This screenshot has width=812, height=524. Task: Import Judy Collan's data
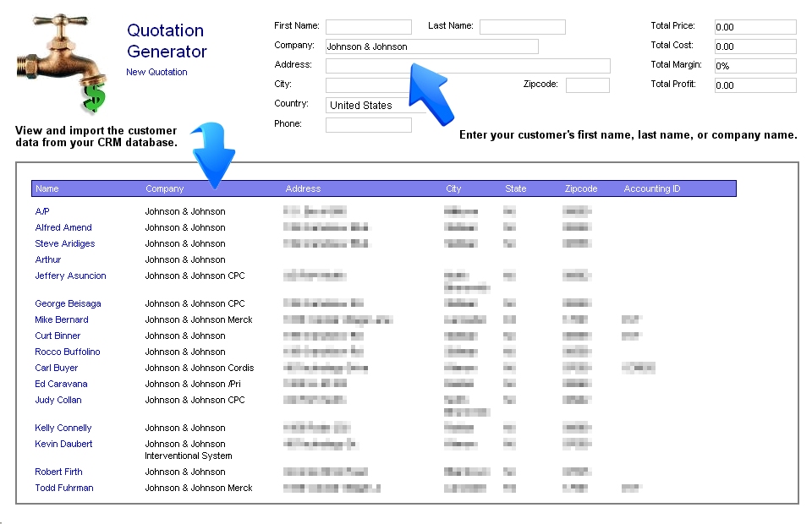tap(58, 400)
